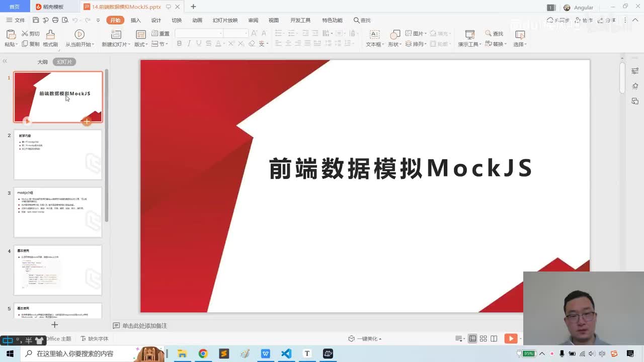Add notes by clicking the notes icon

pyautogui.click(x=116, y=326)
